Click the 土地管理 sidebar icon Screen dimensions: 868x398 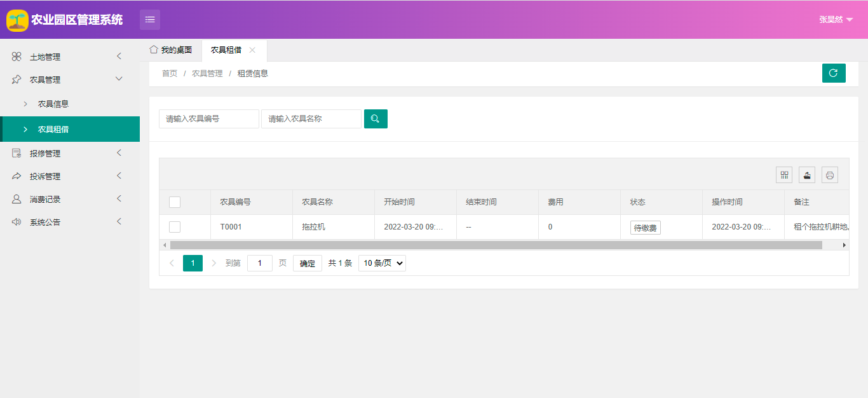click(x=17, y=57)
